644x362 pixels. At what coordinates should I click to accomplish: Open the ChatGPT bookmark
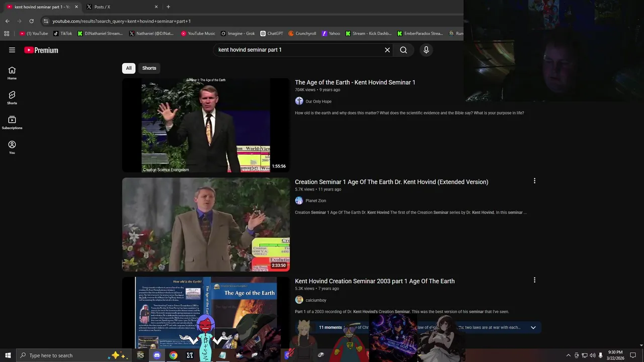pyautogui.click(x=272, y=34)
